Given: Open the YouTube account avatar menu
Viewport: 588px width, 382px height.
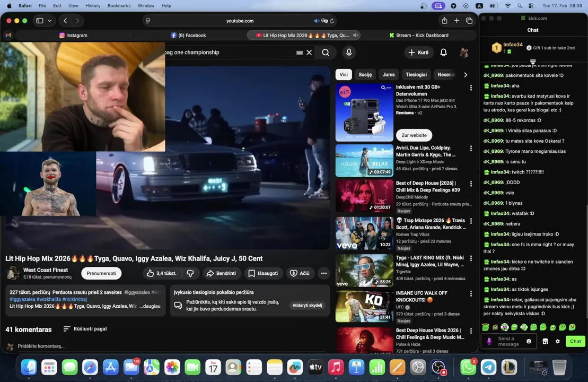Looking at the screenshot, I should pos(464,53).
